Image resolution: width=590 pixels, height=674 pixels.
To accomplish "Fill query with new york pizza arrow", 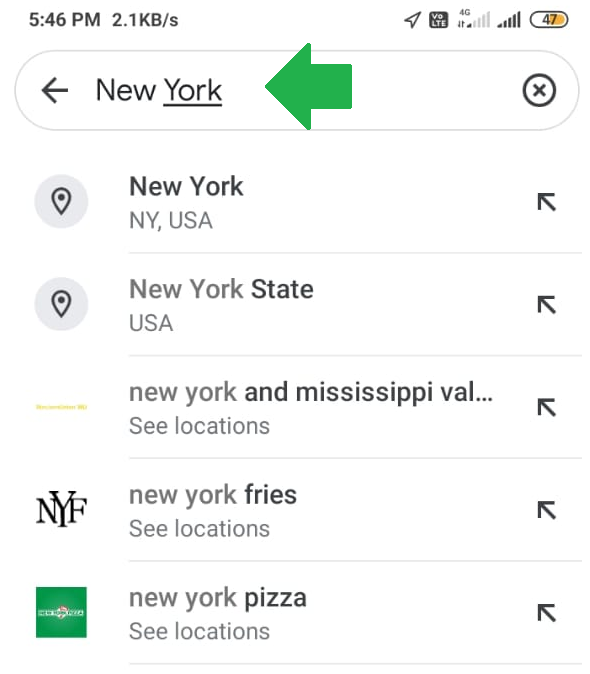I will (547, 613).
